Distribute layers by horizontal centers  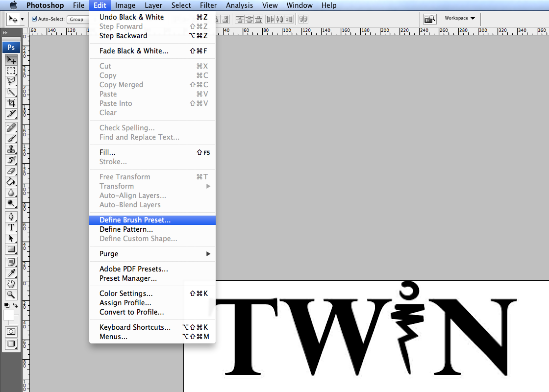[280, 19]
